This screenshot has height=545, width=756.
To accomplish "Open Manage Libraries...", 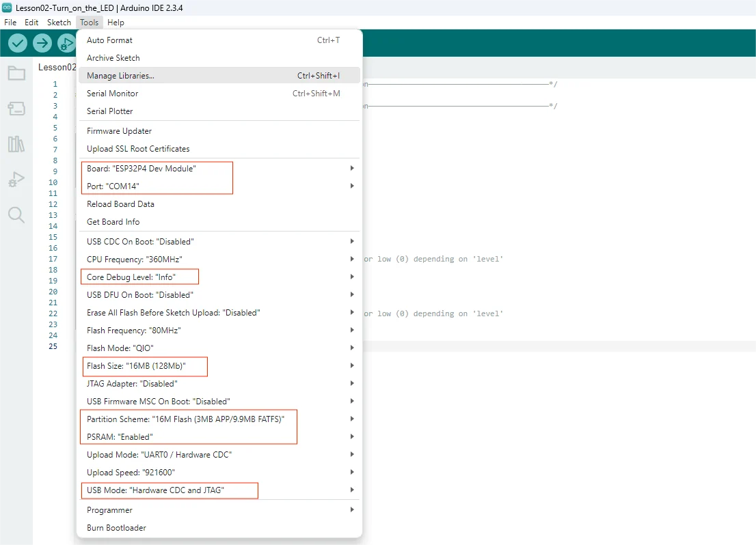I will click(x=219, y=76).
